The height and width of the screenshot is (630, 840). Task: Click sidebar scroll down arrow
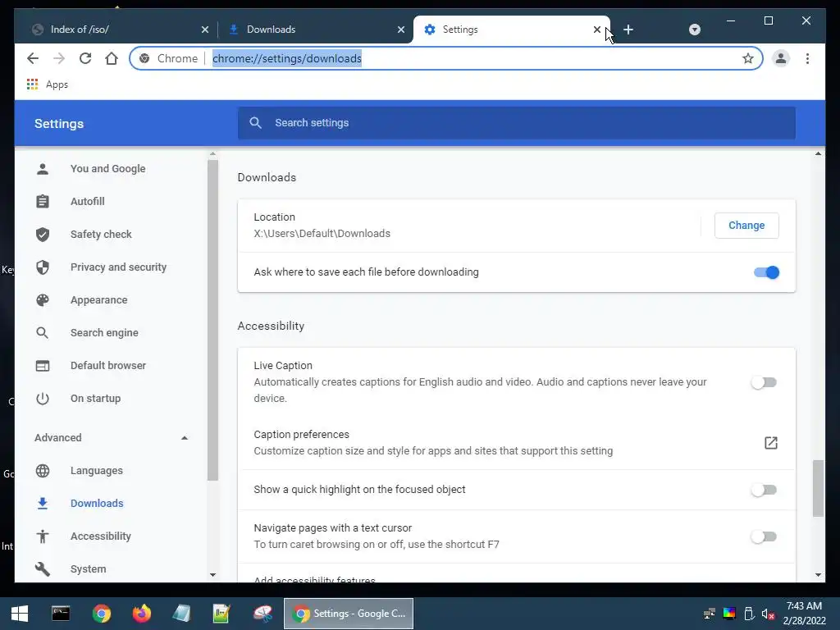[212, 575]
